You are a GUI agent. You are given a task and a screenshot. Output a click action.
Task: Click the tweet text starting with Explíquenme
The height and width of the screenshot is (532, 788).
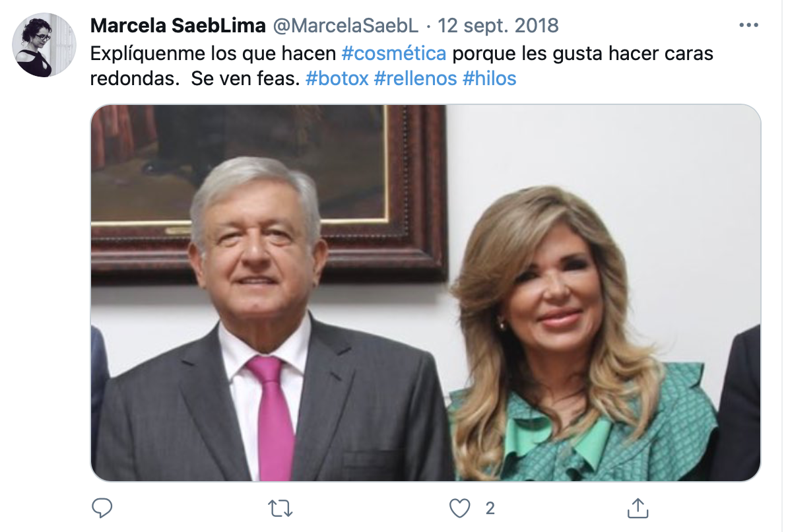click(x=401, y=66)
